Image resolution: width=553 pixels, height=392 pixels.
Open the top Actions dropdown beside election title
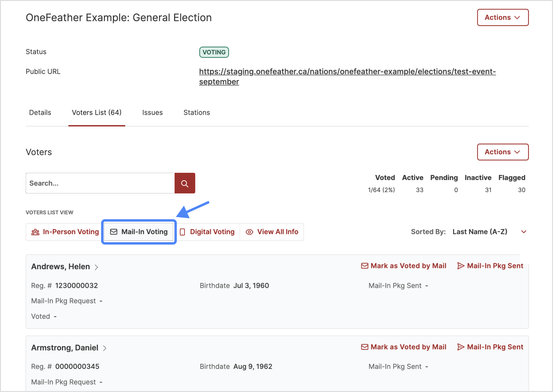[x=503, y=17]
